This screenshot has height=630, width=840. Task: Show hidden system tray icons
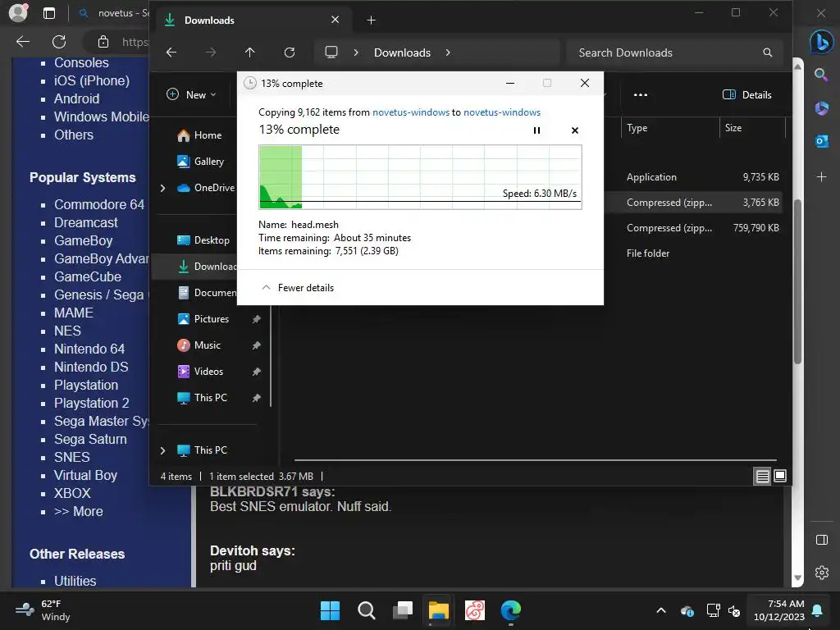tap(661, 610)
